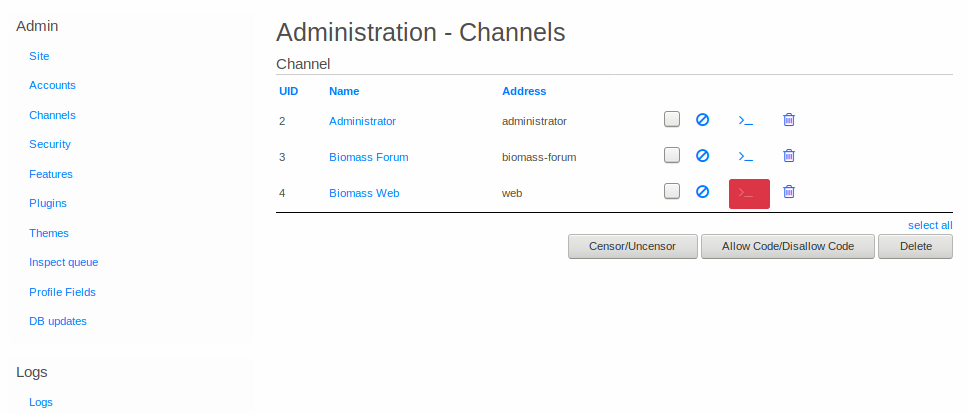Click the select all link
This screenshot has height=413, width=968.
point(929,225)
